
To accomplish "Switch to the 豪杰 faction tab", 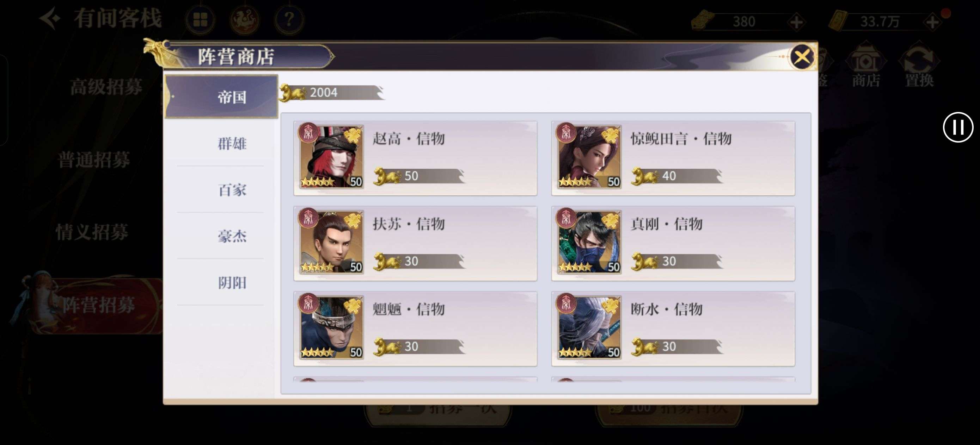I will coord(232,236).
